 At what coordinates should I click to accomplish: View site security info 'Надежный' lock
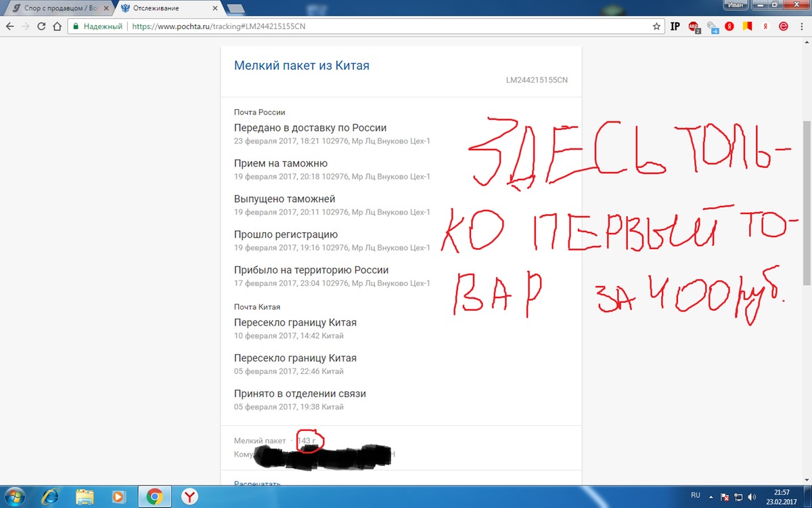click(97, 26)
